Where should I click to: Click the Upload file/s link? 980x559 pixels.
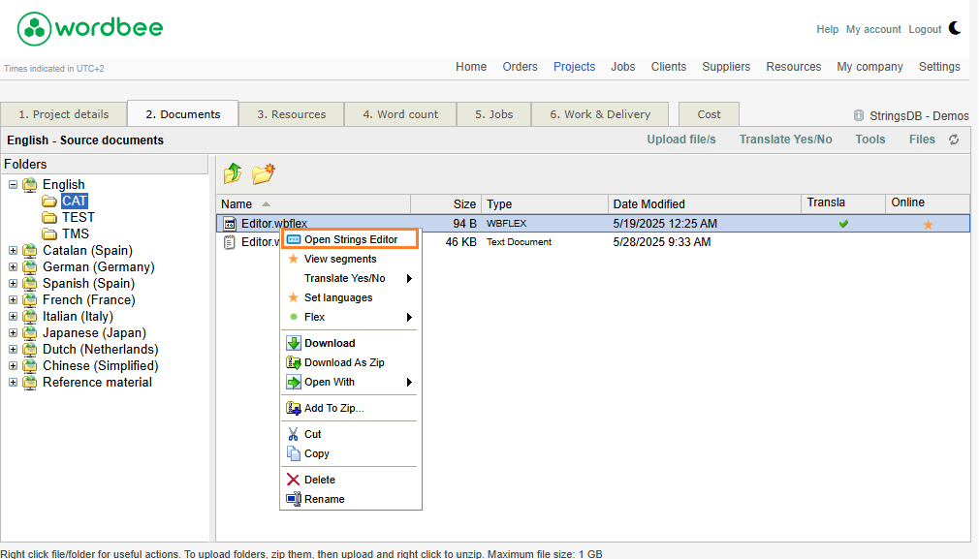680,140
